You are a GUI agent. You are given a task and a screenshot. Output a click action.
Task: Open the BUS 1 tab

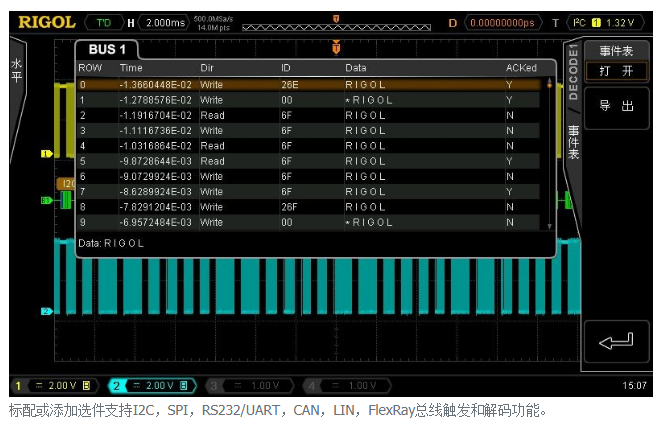107,50
